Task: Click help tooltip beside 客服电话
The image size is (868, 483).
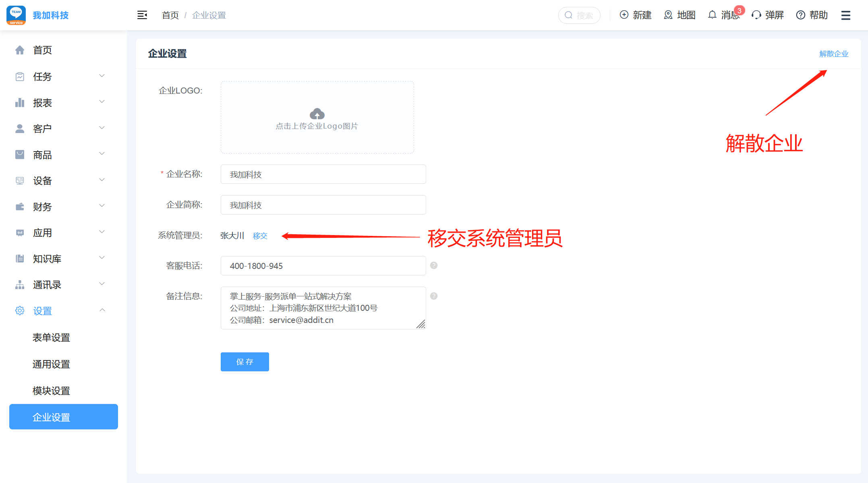Action: [434, 265]
